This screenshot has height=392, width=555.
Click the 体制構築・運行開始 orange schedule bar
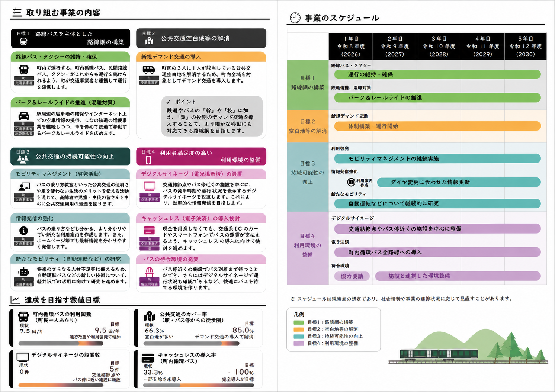[x=437, y=126]
